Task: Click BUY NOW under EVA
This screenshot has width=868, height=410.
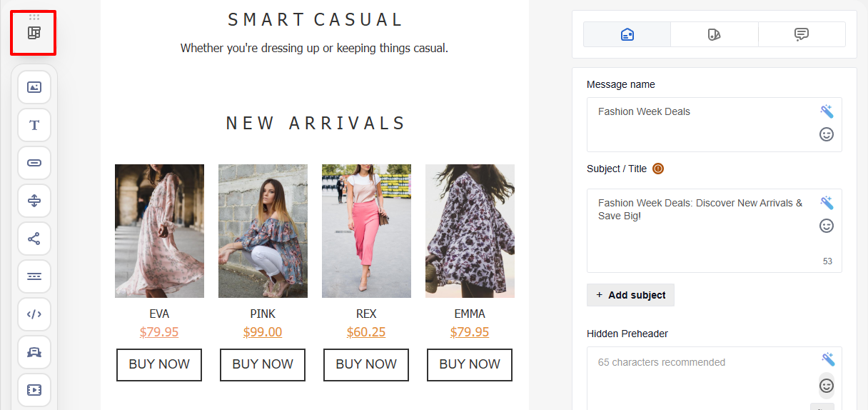Action: pos(159,364)
